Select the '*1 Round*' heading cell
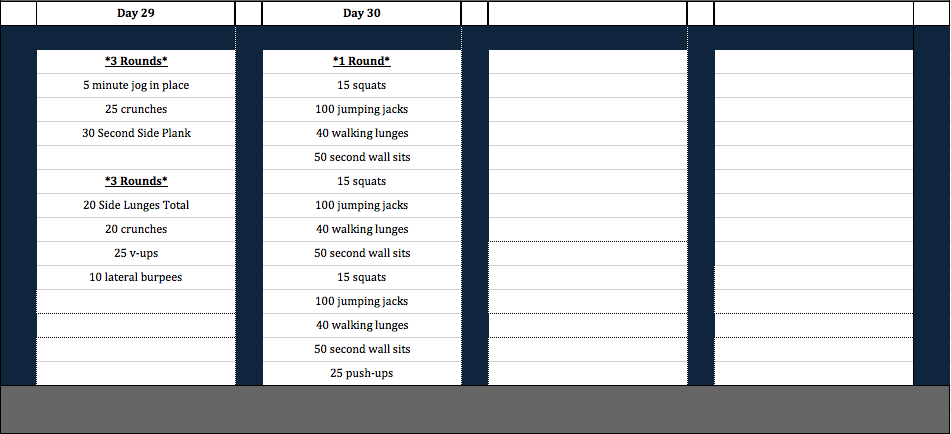This screenshot has height=434, width=951. point(361,62)
